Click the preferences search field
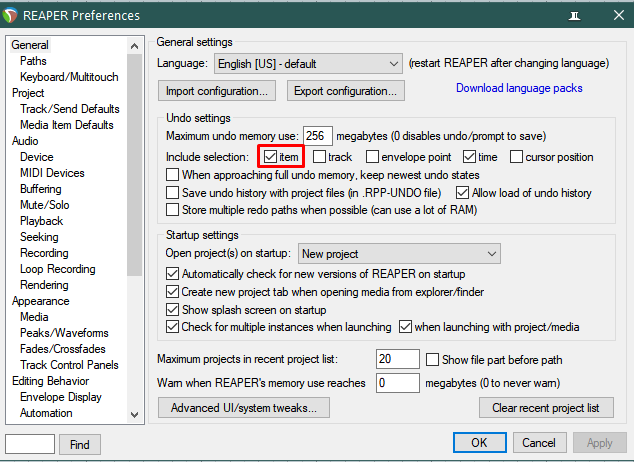 coord(30,444)
